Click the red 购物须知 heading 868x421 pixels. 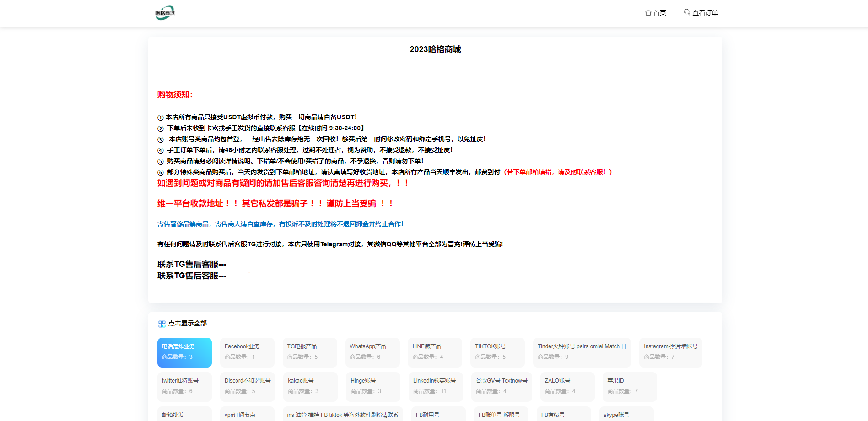[175, 95]
